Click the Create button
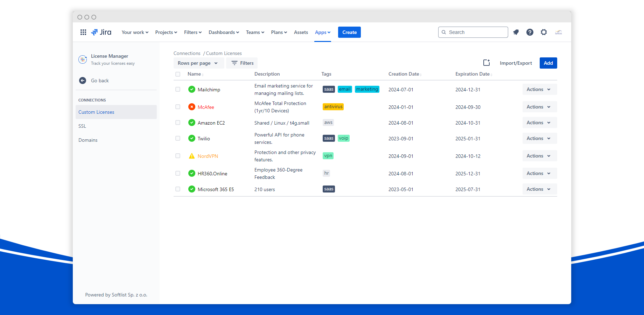644x315 pixels. [349, 32]
